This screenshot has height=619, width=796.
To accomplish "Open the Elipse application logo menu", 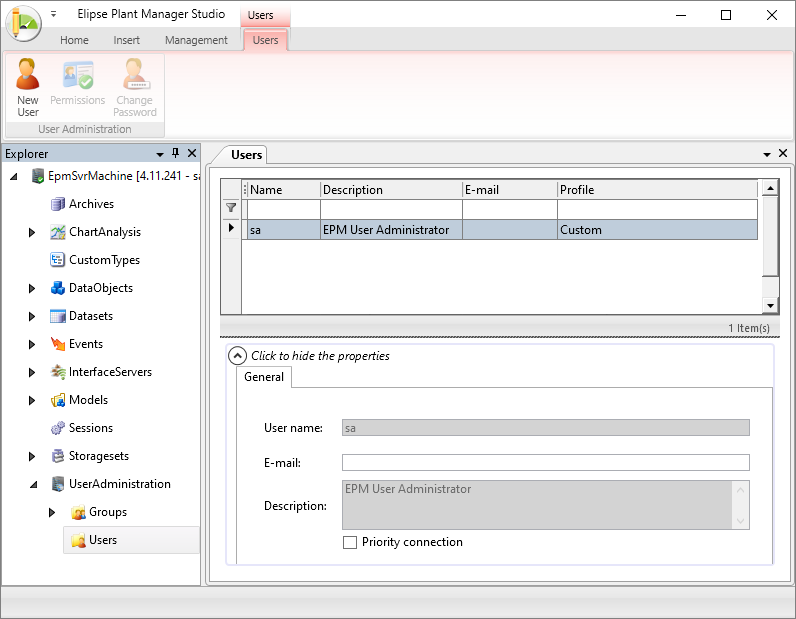I will coord(23,23).
